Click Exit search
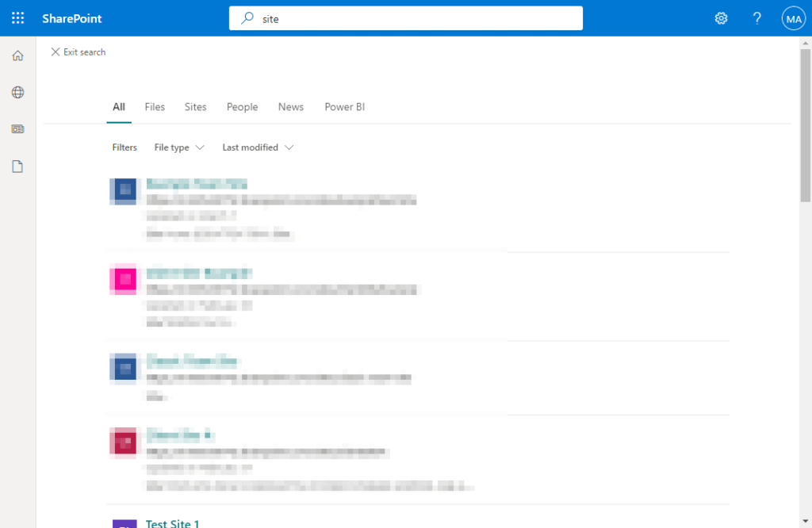 click(x=79, y=52)
